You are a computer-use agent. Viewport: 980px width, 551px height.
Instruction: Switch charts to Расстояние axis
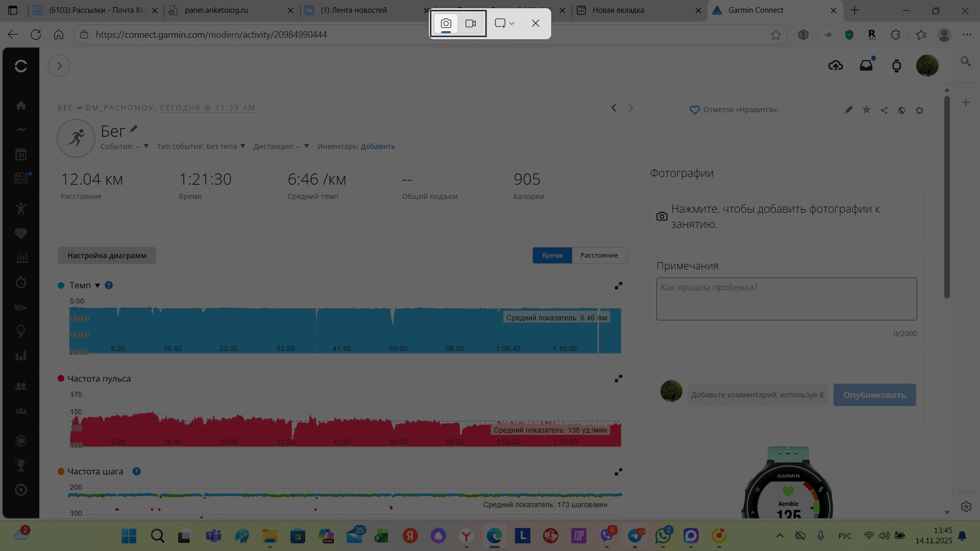pos(599,256)
